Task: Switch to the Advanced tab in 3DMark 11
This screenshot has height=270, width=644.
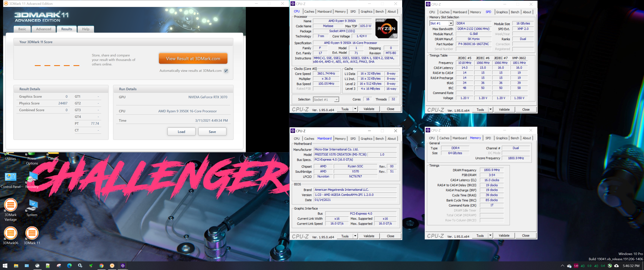Action: [43, 29]
